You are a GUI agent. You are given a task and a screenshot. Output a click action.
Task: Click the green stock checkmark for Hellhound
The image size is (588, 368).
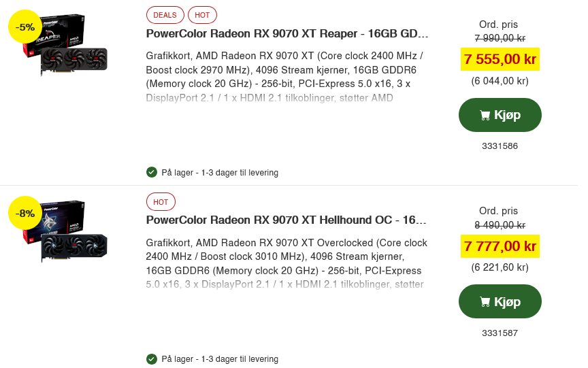pyautogui.click(x=152, y=358)
